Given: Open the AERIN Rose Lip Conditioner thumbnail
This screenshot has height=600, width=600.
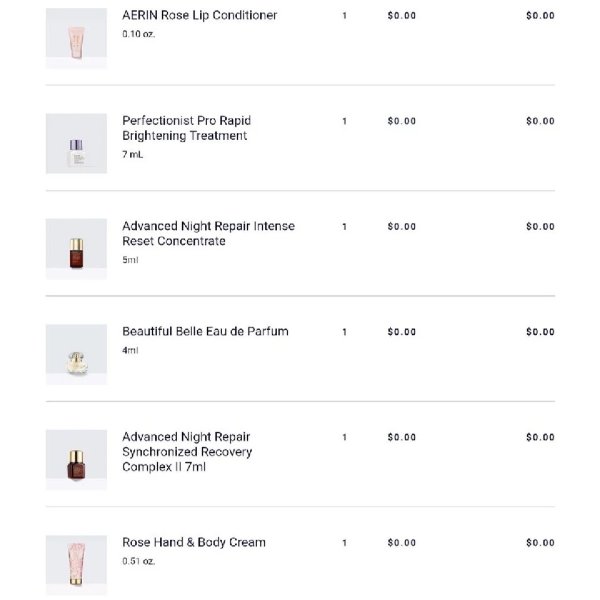Looking at the screenshot, I should [x=76, y=38].
